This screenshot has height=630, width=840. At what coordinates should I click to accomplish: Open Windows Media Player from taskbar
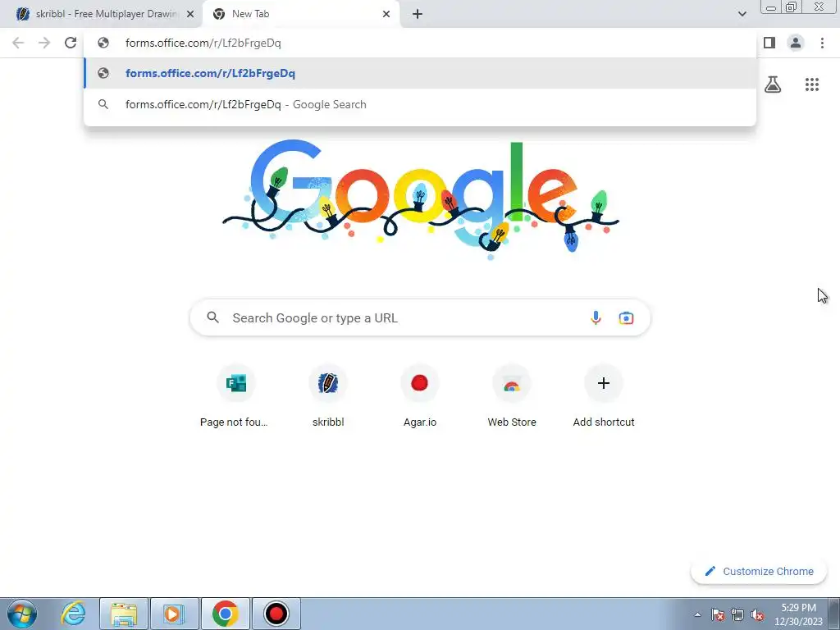[174, 614]
